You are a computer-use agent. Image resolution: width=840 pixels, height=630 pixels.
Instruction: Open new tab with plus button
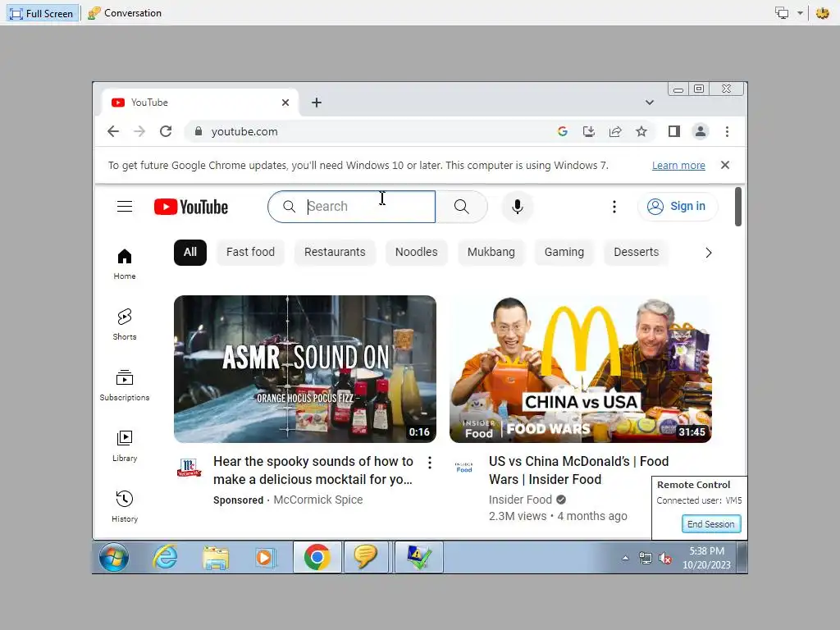[x=317, y=103]
